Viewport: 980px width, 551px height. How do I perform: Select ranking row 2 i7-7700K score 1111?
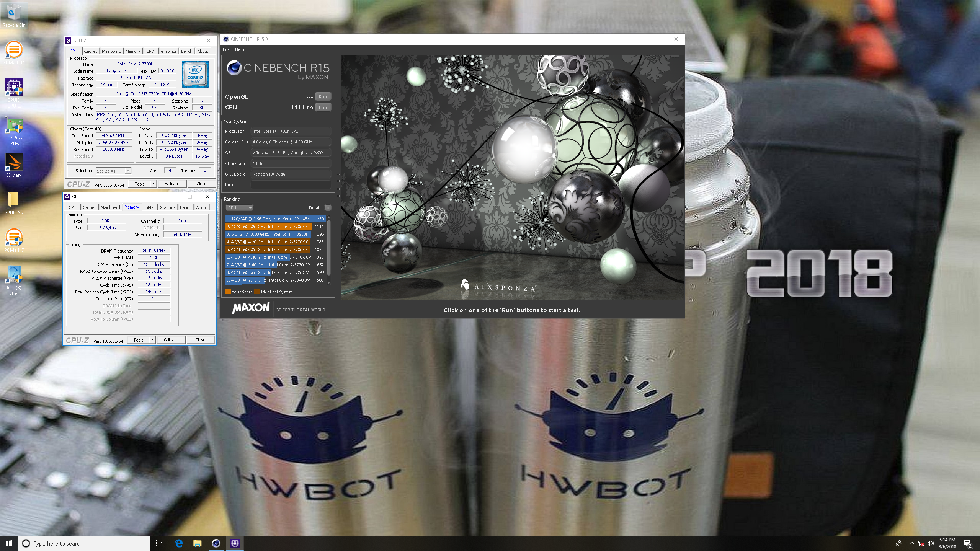pos(275,227)
